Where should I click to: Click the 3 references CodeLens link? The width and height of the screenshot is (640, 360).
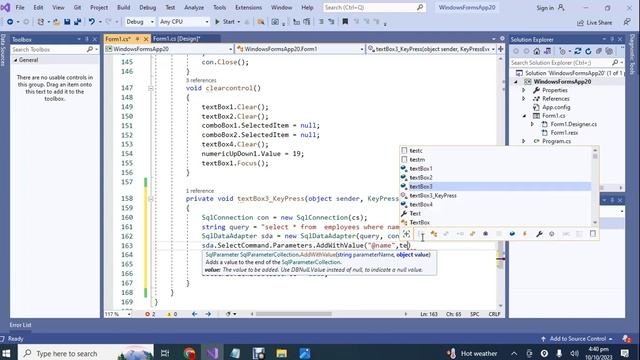coord(201,80)
